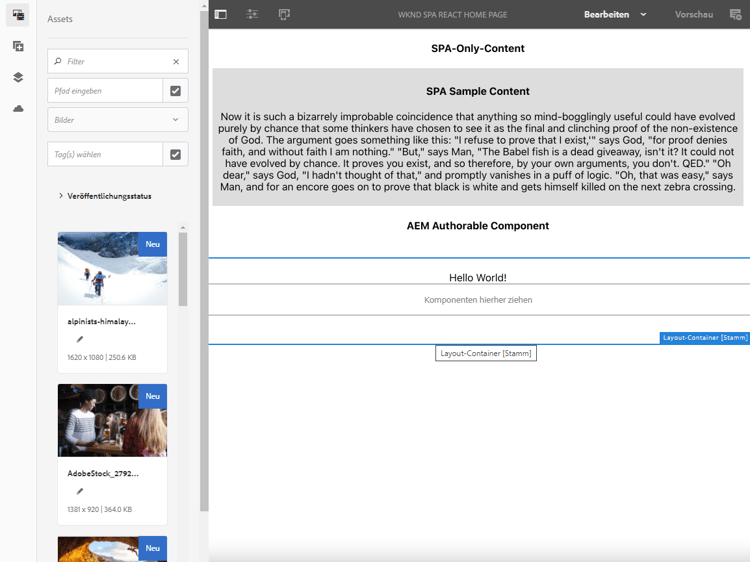Edit the AdobeStock_2792 asset pencil icon
The width and height of the screenshot is (750, 562).
tap(80, 491)
